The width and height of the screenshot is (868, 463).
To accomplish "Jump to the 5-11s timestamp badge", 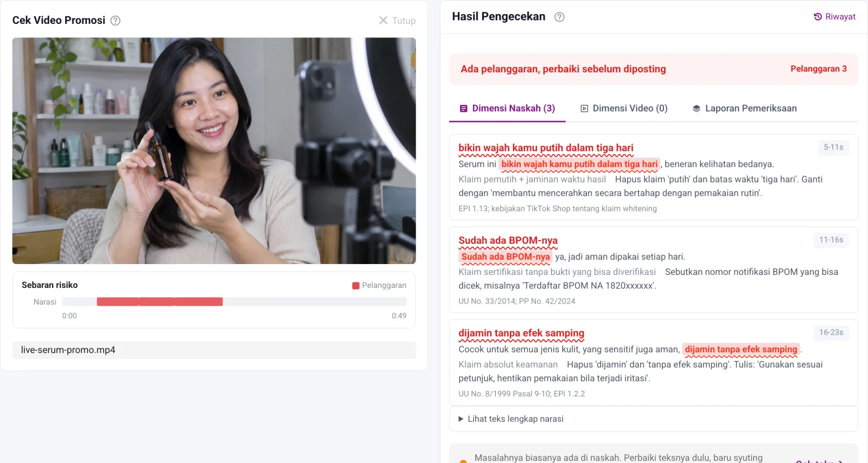I will pos(833,147).
